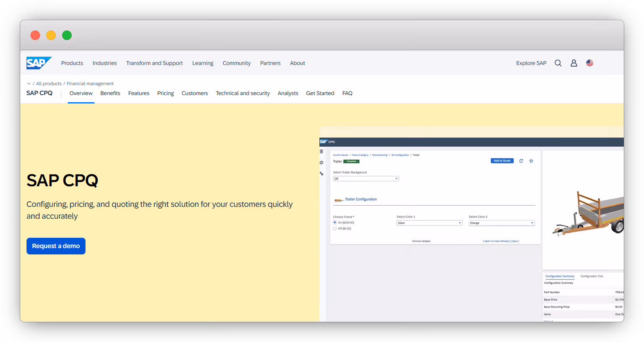Screen dimensions: 644x342
Task: Click the small trailer icon beside Trailer Configuration
Action: (x=338, y=200)
